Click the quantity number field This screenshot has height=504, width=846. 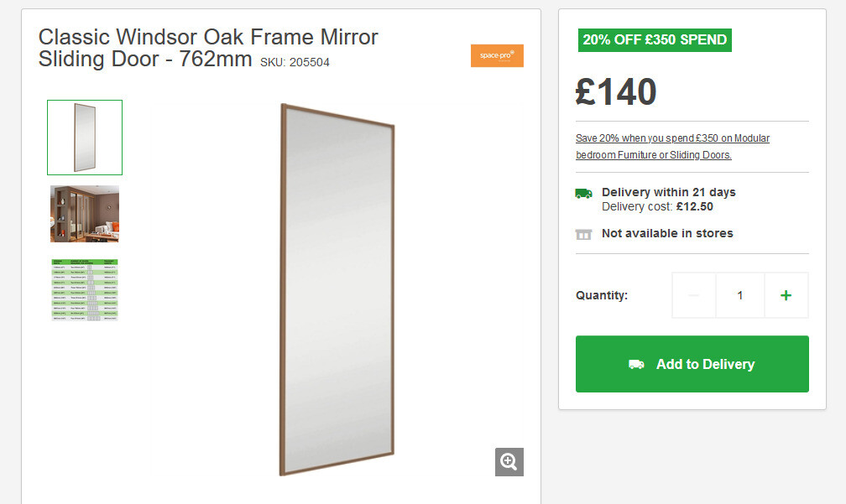click(x=739, y=295)
